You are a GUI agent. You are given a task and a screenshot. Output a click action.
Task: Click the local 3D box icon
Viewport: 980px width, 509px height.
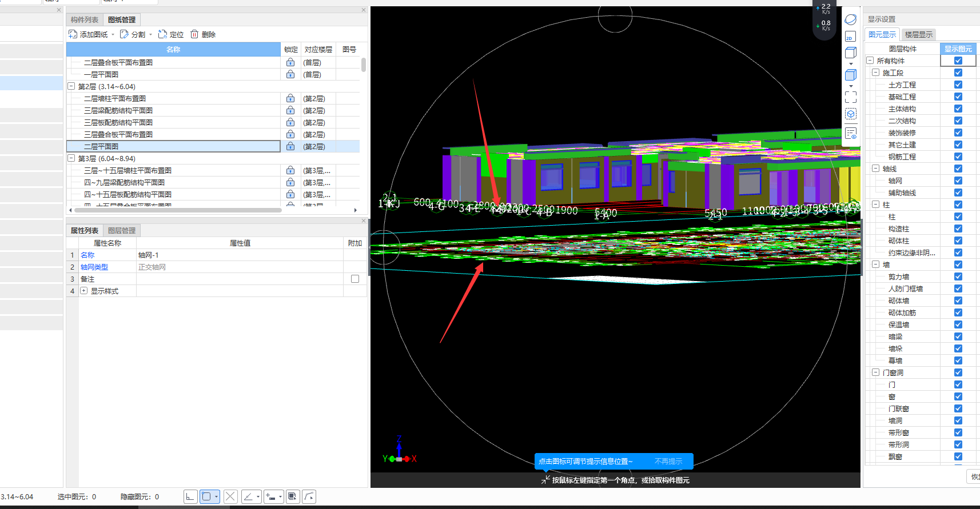click(x=851, y=114)
